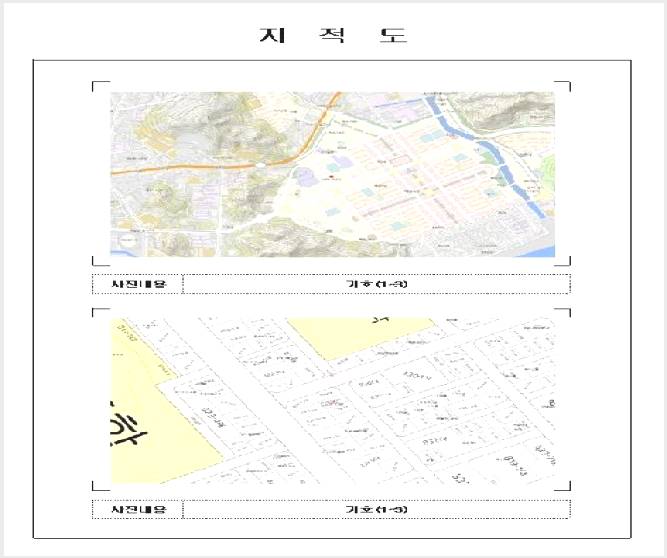Open the lower cadastral parcel map image
Image resolution: width=667 pixels, height=558 pixels.
click(332, 401)
